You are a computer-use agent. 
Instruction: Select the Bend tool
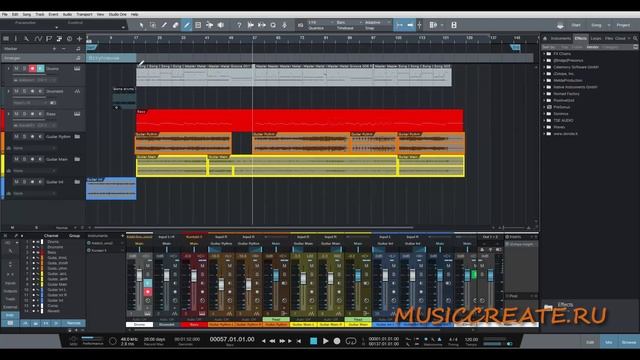(x=209, y=25)
